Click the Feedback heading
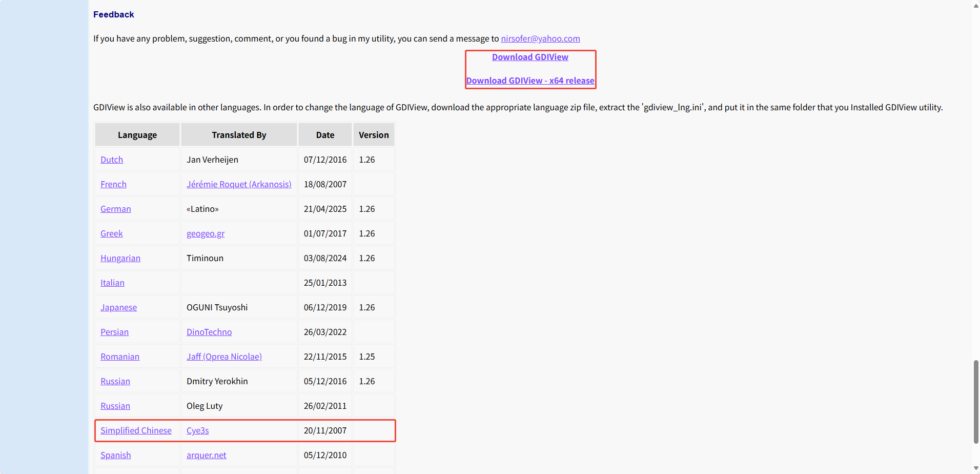The height and width of the screenshot is (474, 980). 113,14
